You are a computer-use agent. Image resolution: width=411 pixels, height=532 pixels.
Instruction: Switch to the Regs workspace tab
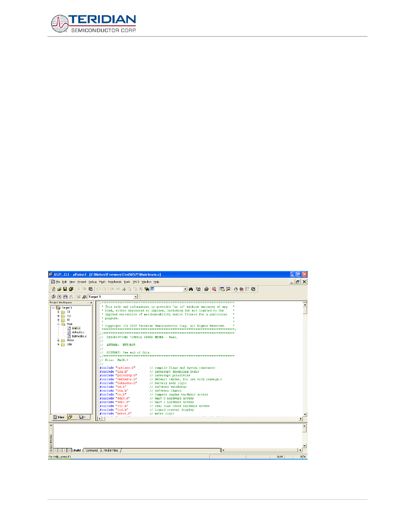(x=72, y=417)
